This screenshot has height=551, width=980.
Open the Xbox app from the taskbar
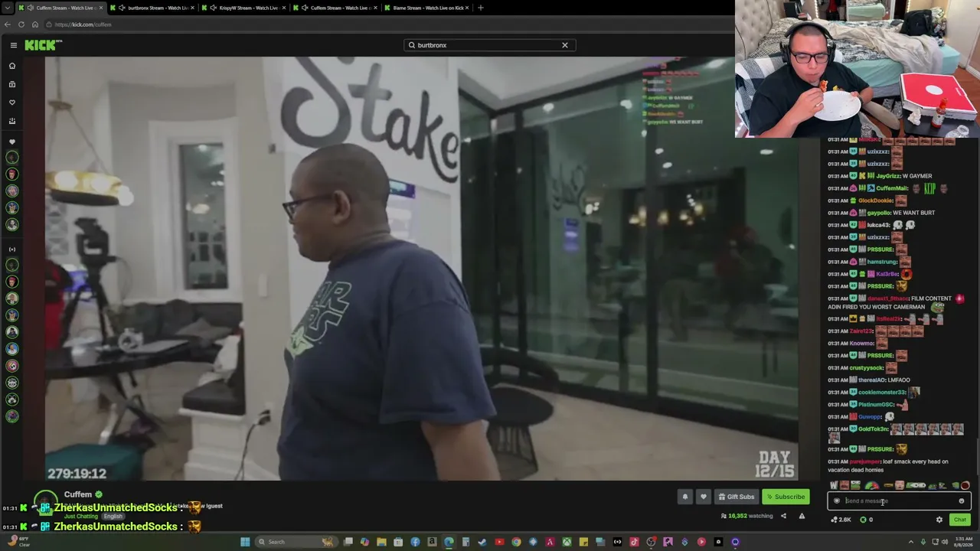567,542
